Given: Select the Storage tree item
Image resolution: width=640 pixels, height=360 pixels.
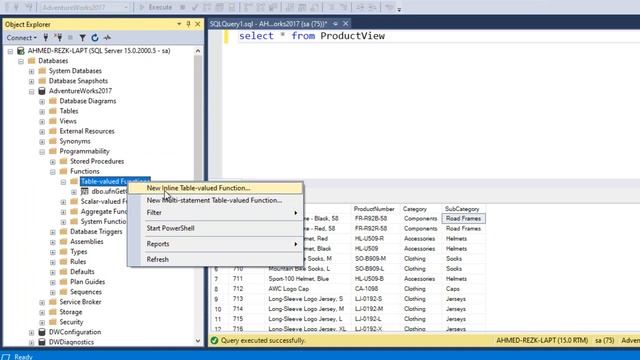Looking at the screenshot, I should pos(71,312).
